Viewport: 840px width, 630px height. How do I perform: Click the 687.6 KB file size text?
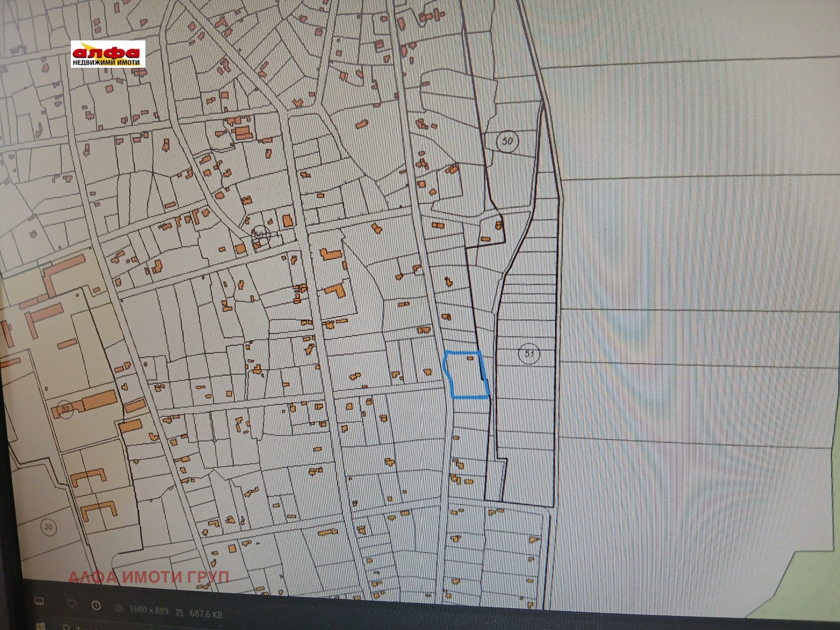click(205, 613)
